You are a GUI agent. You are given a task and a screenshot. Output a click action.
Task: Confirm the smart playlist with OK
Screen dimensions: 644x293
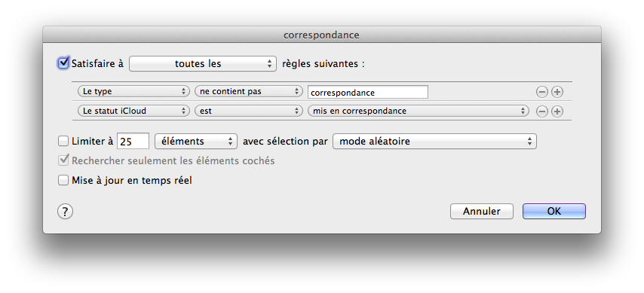(x=554, y=212)
